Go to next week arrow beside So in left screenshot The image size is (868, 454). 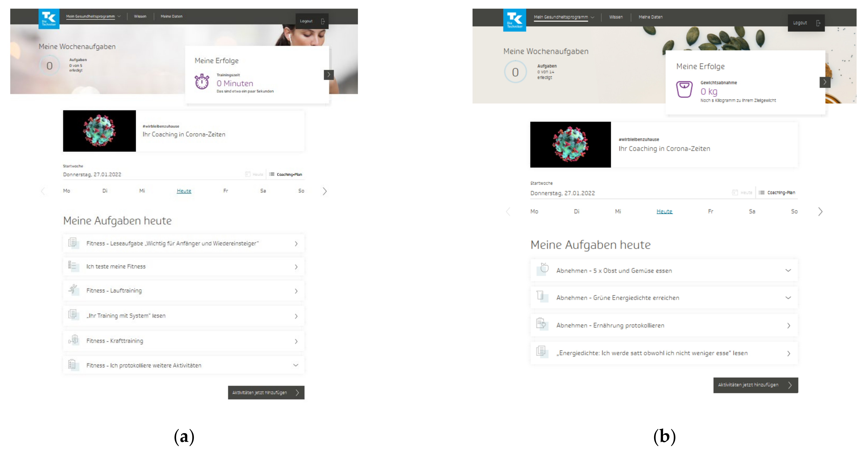click(325, 191)
